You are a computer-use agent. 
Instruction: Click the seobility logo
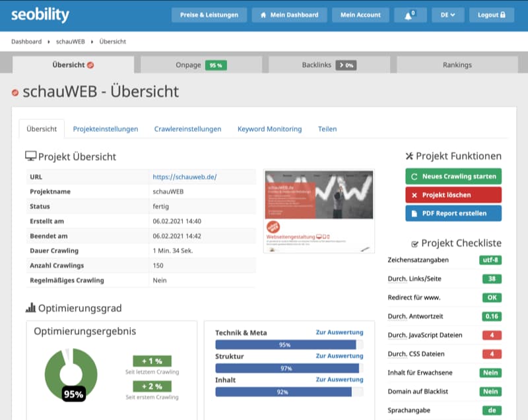[40, 15]
